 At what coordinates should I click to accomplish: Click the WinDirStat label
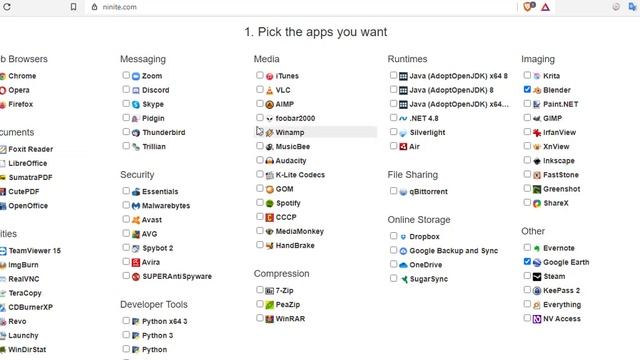click(x=27, y=350)
